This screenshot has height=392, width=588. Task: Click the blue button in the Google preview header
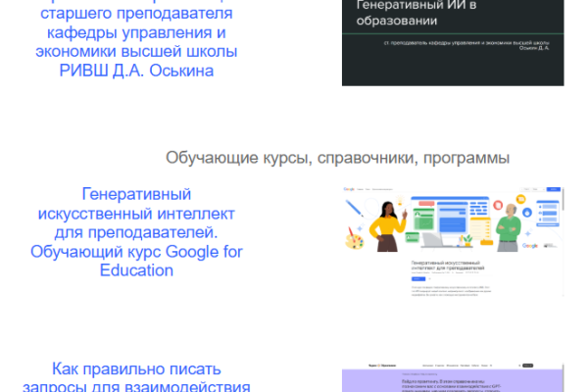coord(554,189)
